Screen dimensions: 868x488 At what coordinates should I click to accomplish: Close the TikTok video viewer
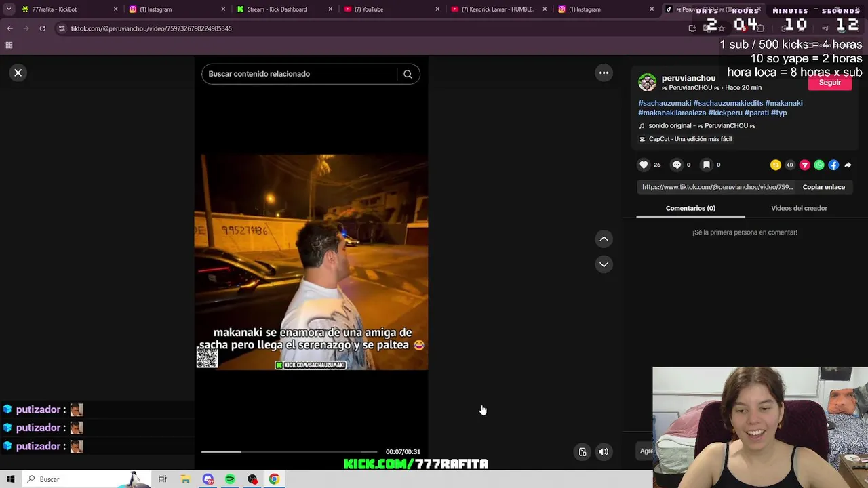pyautogui.click(x=18, y=73)
